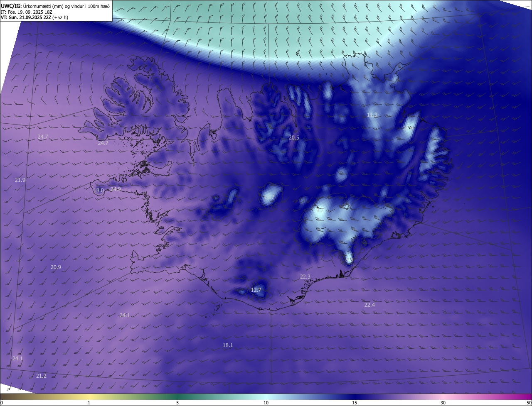Click the map value label 18.0

coord(99,190)
